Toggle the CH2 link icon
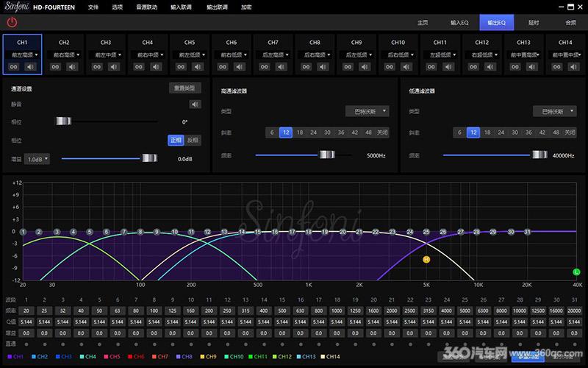The image size is (588, 368). 56,67
